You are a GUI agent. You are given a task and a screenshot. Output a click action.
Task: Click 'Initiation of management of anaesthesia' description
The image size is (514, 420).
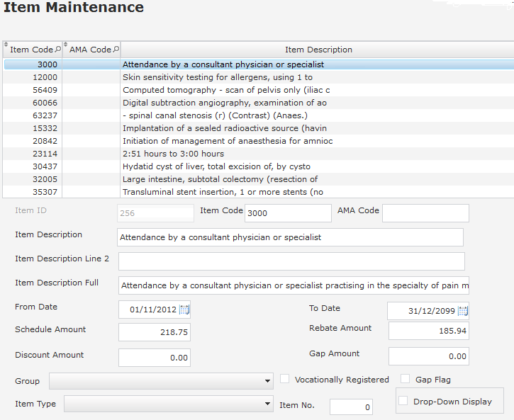pyautogui.click(x=228, y=141)
